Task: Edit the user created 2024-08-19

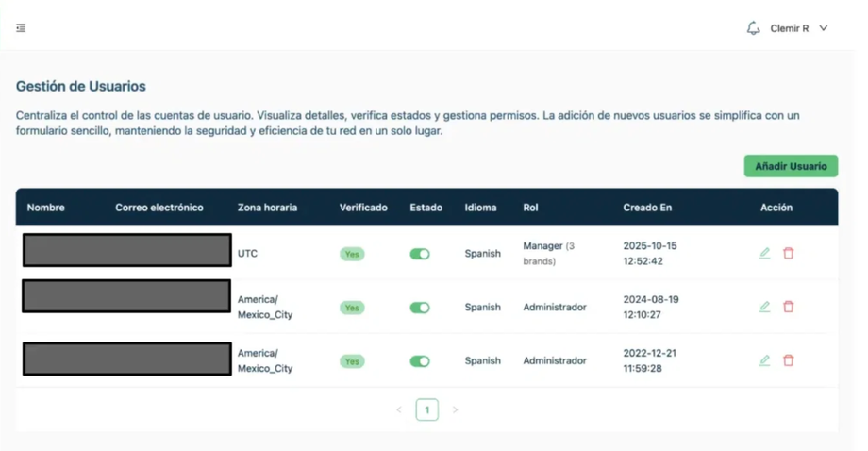Action: pyautogui.click(x=764, y=307)
